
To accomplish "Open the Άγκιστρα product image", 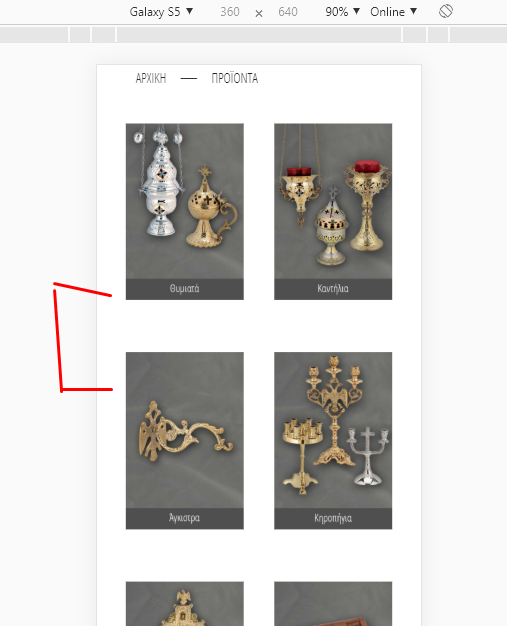I will click(185, 430).
